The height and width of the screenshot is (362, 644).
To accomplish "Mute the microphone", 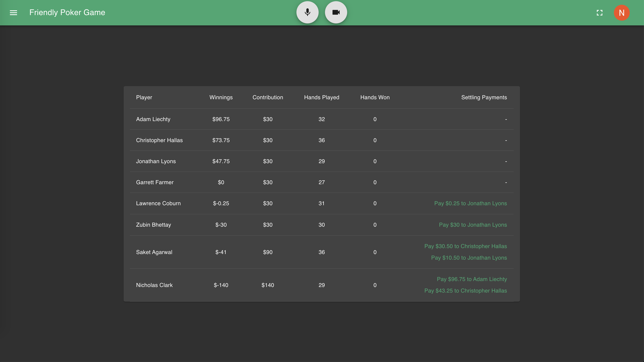I will tap(307, 12).
